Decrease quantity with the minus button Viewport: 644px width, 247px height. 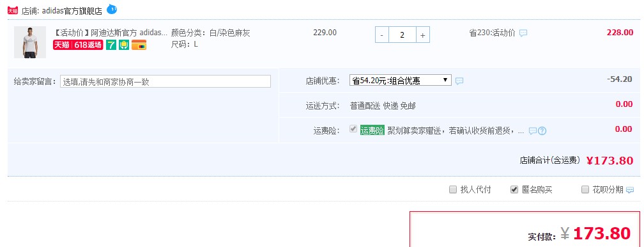click(x=382, y=35)
